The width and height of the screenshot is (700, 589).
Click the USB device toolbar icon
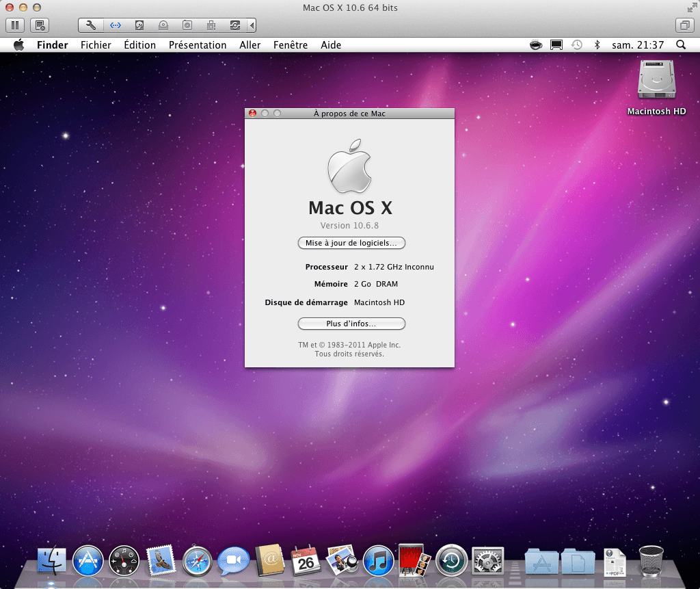211,25
